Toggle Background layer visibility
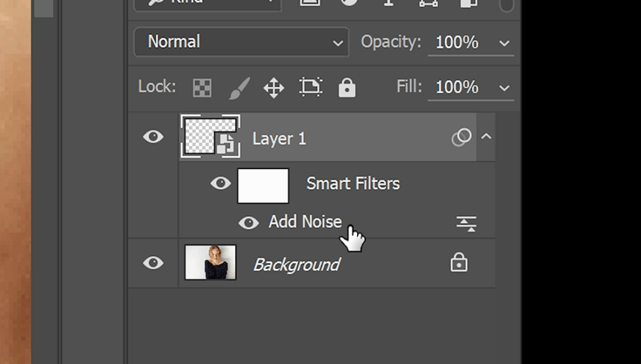The image size is (641, 364). 153,263
